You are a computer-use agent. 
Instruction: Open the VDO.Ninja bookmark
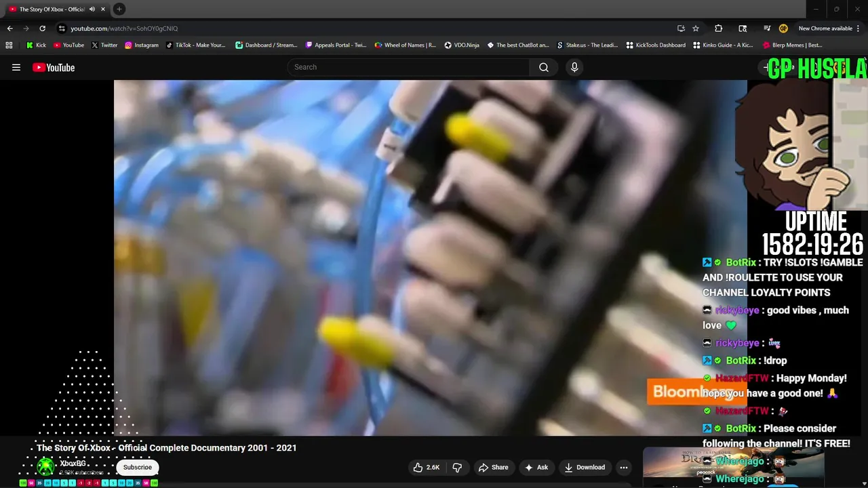coord(462,45)
